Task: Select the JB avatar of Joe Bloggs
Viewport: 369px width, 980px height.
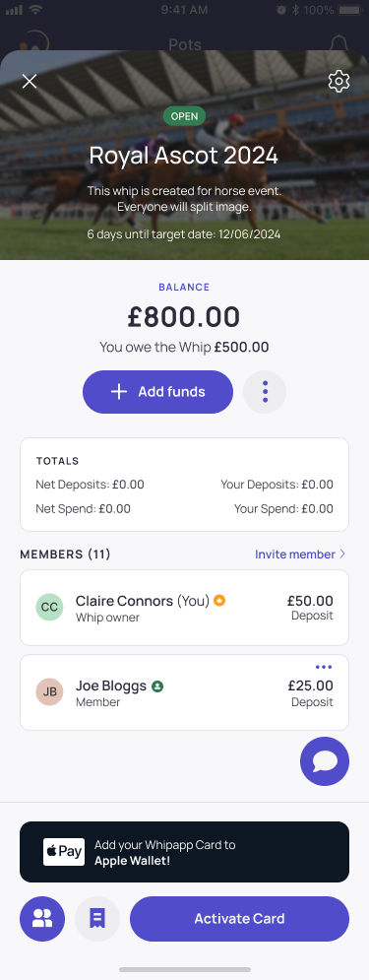Action: point(49,692)
